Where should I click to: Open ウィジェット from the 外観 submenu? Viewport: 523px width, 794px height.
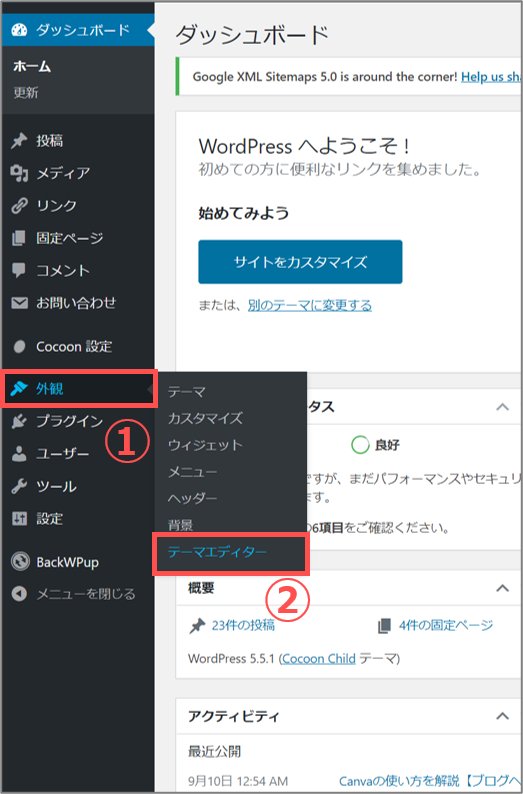[205, 445]
